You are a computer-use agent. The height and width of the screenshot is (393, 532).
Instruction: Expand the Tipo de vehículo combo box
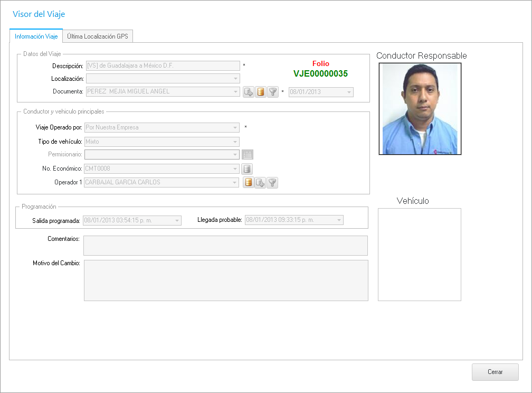(235, 142)
